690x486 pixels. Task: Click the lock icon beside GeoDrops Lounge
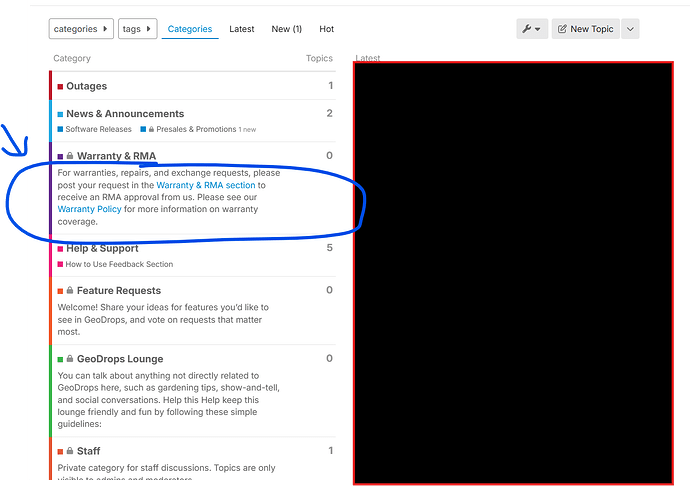tap(70, 359)
